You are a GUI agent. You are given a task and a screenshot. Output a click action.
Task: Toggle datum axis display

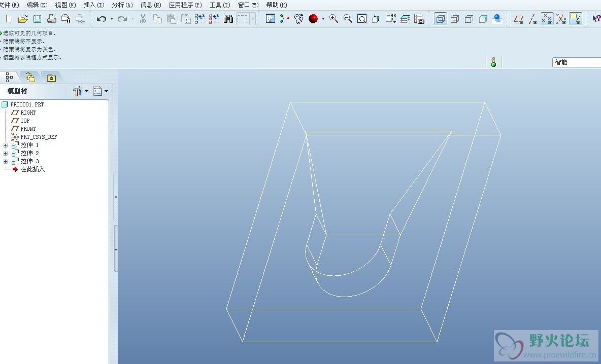533,18
